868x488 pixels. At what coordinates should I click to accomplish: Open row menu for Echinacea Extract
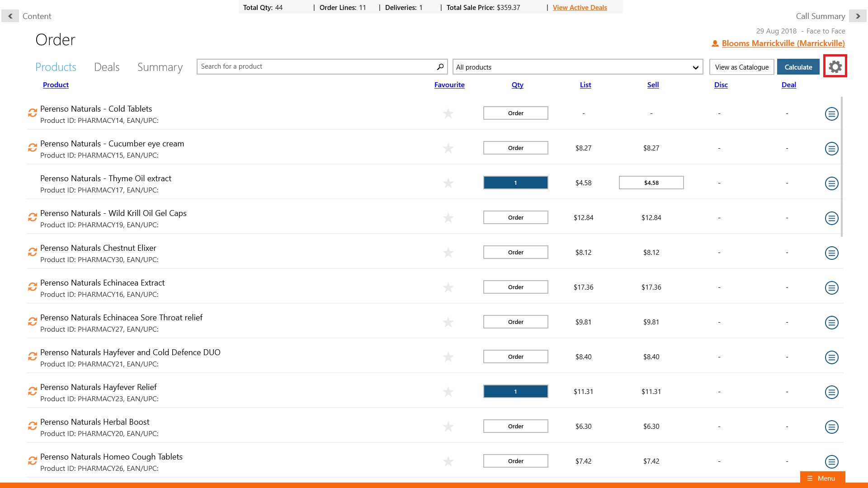pos(831,288)
